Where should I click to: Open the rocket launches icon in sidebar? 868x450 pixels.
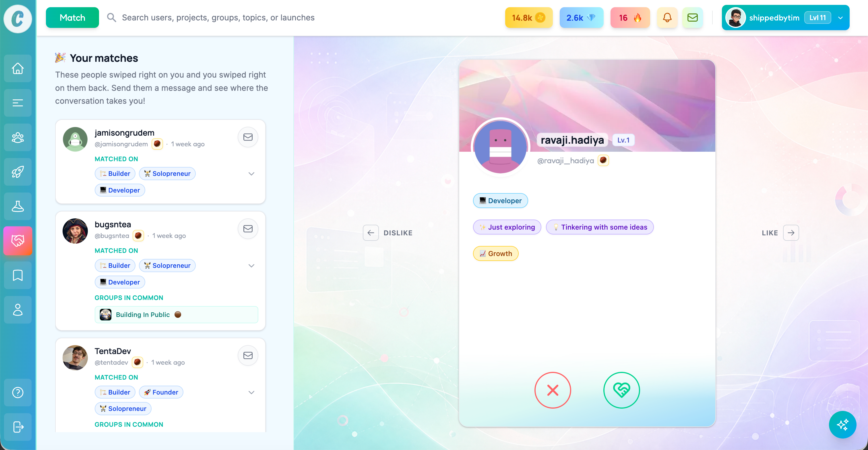18,172
